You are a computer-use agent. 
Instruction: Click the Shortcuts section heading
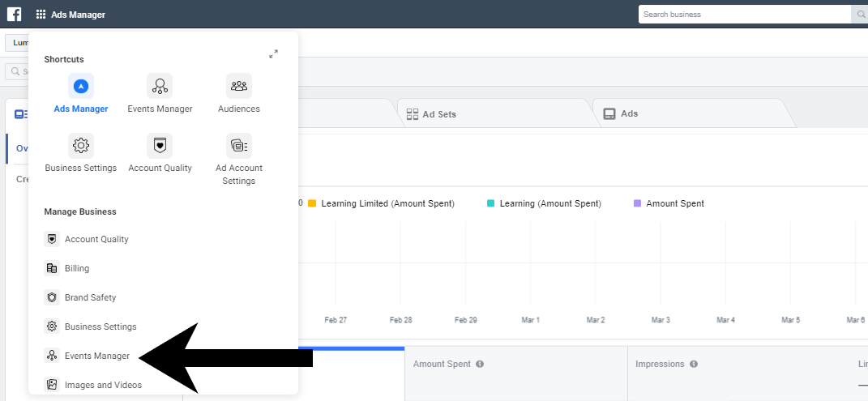(x=64, y=59)
